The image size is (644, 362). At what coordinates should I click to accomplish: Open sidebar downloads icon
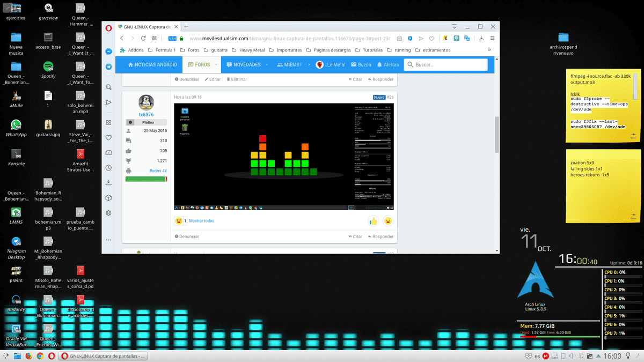(x=108, y=183)
